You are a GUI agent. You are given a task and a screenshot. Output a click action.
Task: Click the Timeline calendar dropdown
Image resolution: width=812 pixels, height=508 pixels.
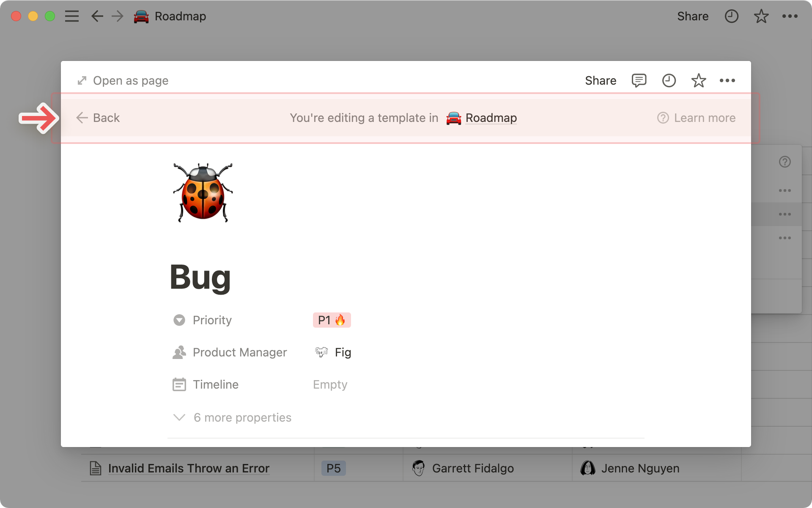(x=179, y=384)
